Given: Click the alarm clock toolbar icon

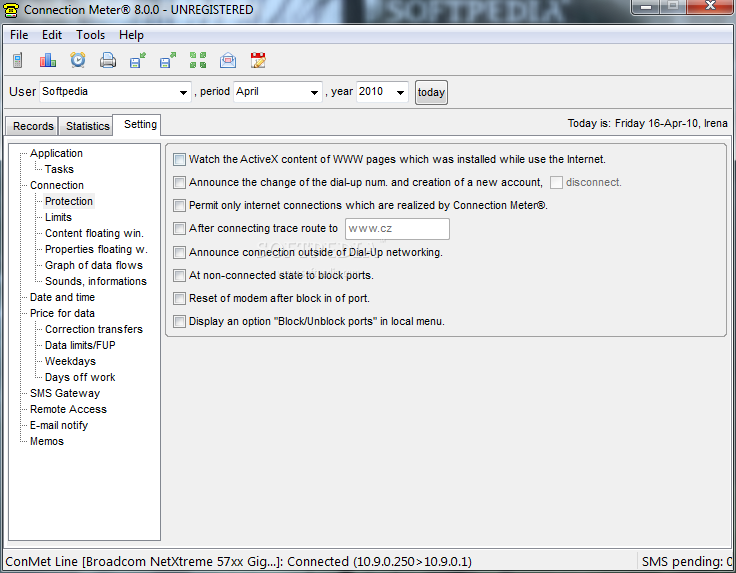Looking at the screenshot, I should coord(78,60).
